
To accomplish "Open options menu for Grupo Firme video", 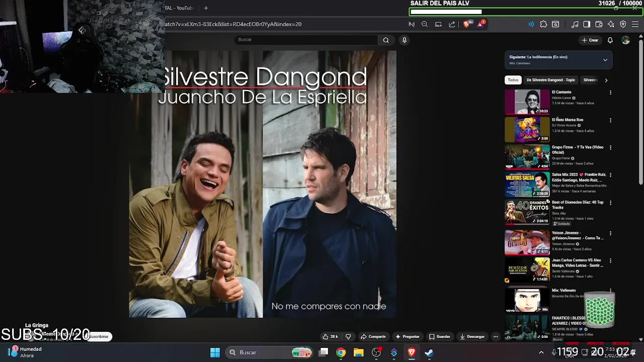I will click(x=610, y=148).
